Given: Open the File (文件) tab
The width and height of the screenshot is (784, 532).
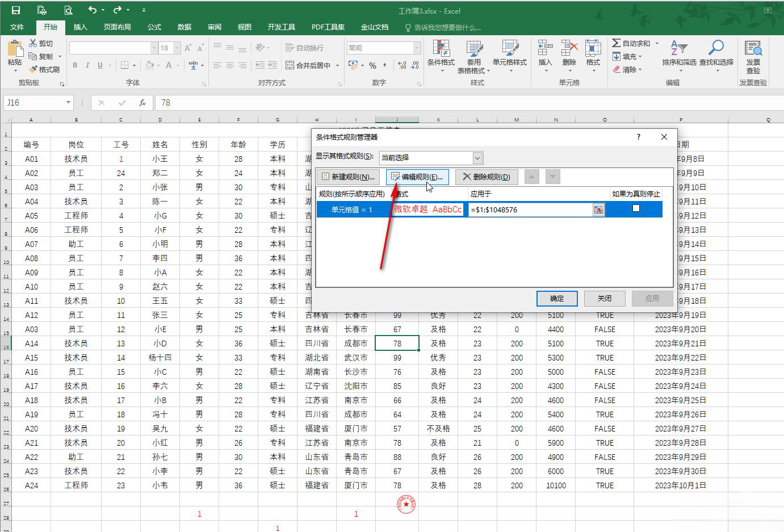Looking at the screenshot, I should (17, 27).
